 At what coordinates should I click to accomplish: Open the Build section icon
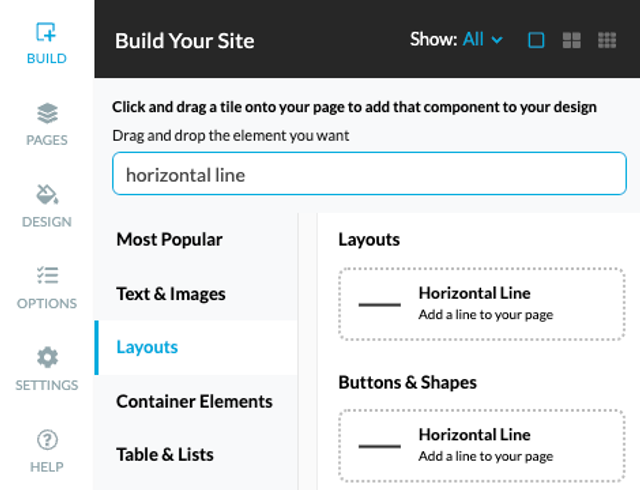pyautogui.click(x=46, y=32)
